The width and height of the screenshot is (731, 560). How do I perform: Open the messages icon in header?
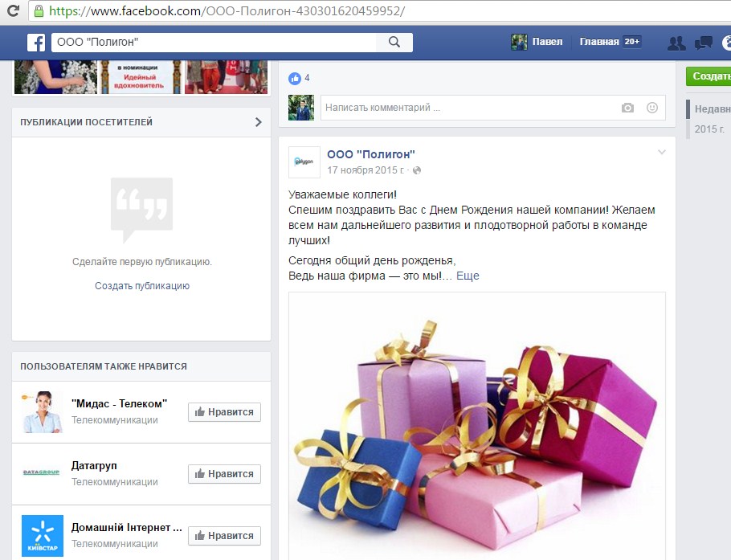pos(704,43)
